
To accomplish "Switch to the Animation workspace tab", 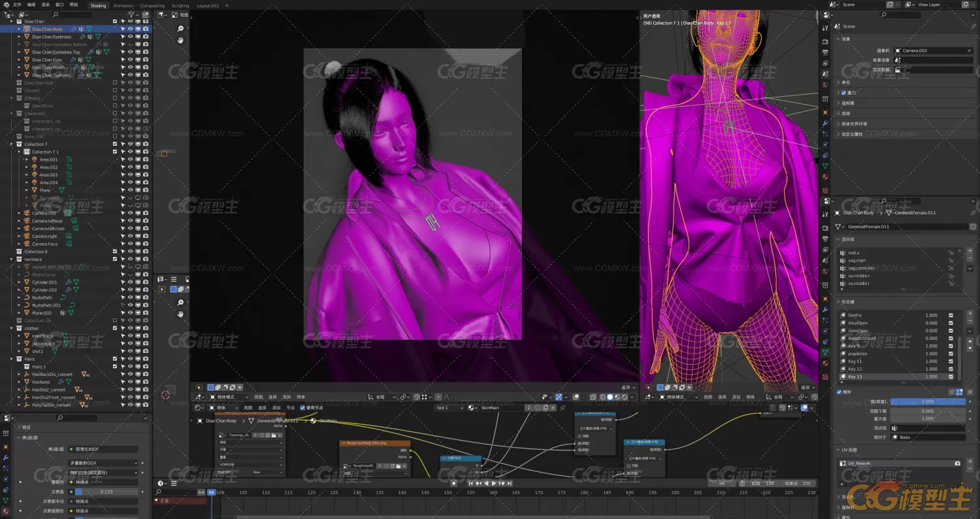I will tap(123, 5).
